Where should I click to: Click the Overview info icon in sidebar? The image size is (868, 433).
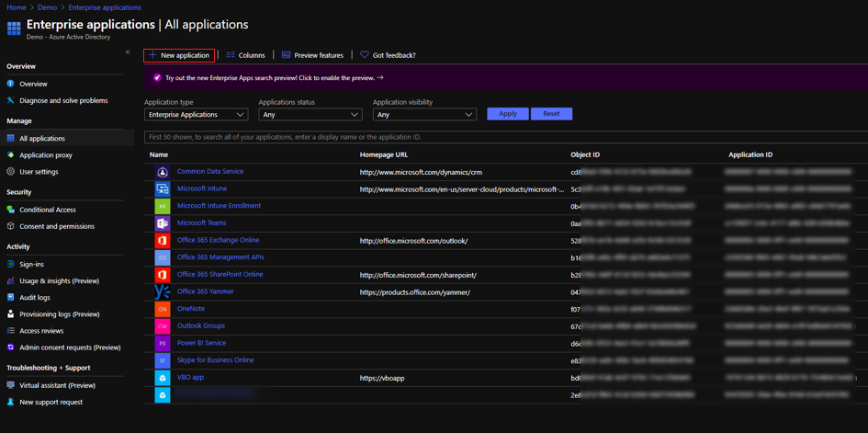click(10, 84)
